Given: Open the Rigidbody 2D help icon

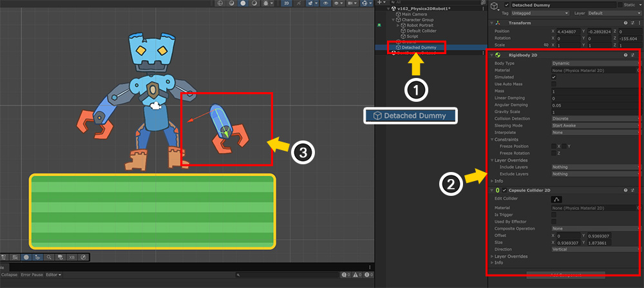Looking at the screenshot, I should [x=625, y=55].
